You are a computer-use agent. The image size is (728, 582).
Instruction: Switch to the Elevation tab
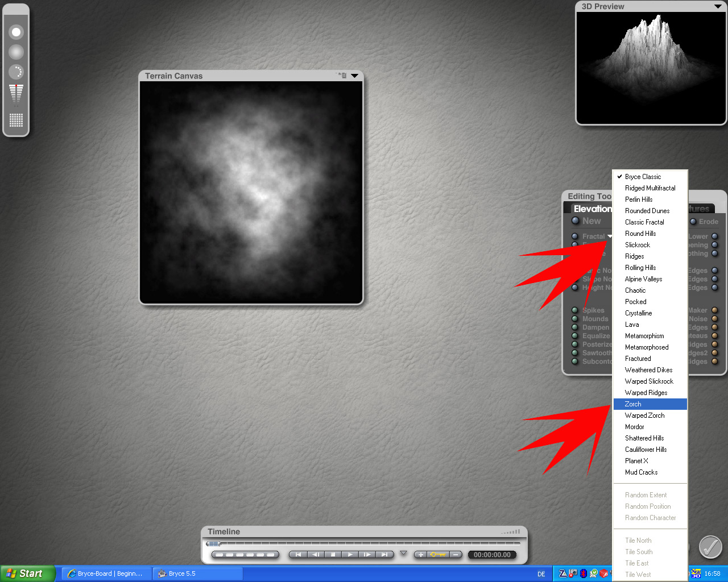[x=592, y=209]
